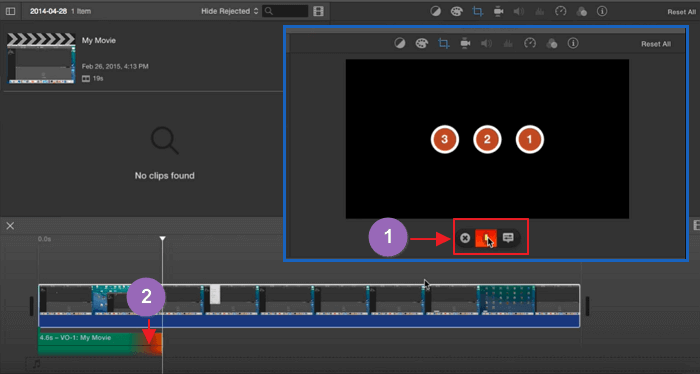Click the blue audio band of the video clip

pos(309,321)
